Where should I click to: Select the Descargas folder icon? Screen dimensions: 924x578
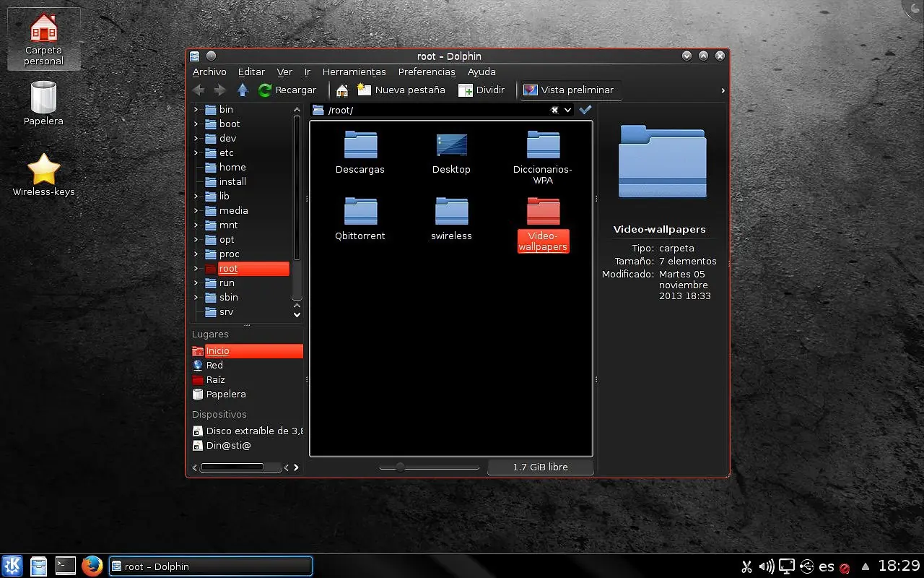coord(360,145)
